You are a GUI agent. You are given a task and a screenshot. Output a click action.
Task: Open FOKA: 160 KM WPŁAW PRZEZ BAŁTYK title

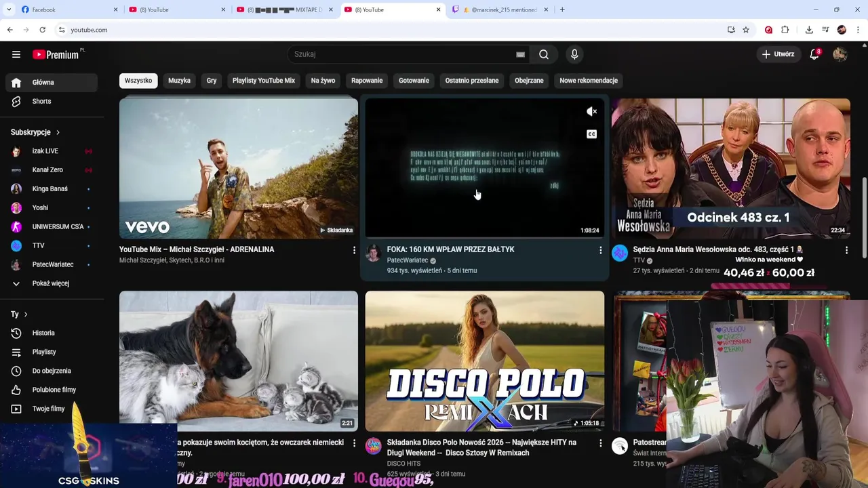451,249
